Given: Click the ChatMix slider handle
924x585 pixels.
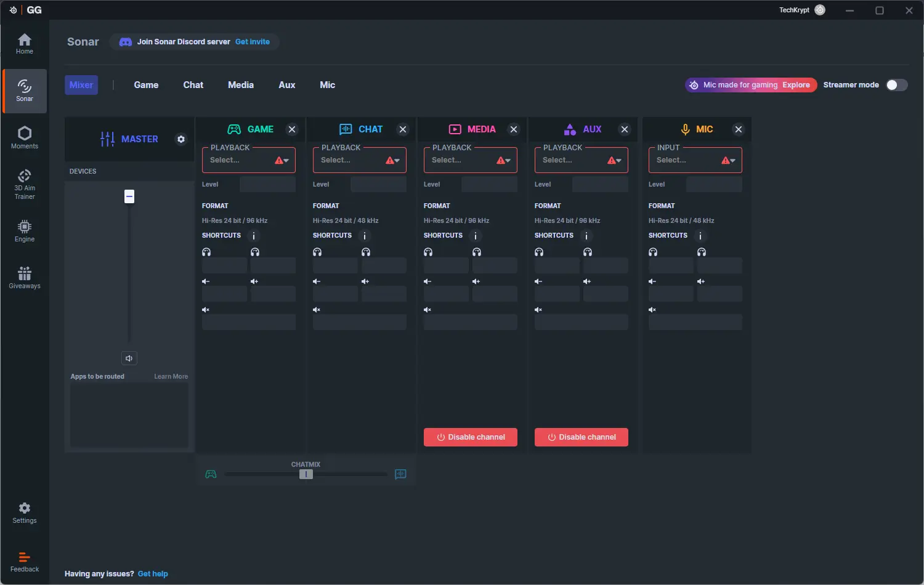Looking at the screenshot, I should pos(306,474).
